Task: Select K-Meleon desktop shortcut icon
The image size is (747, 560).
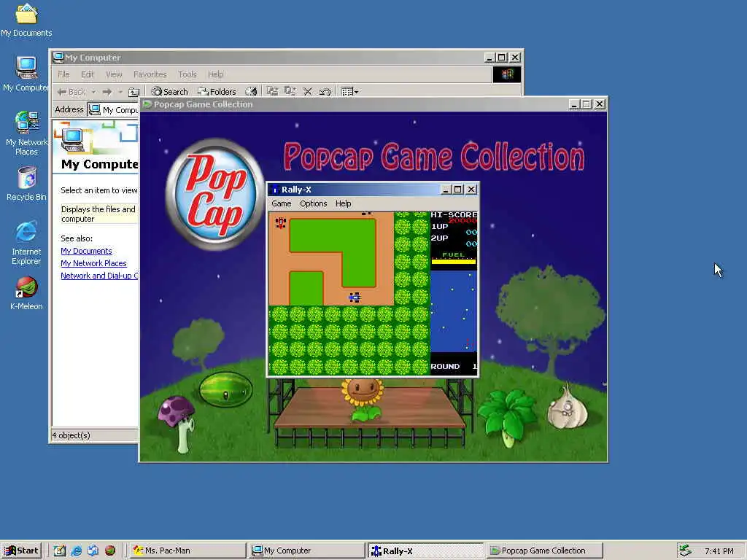Action: [x=26, y=293]
